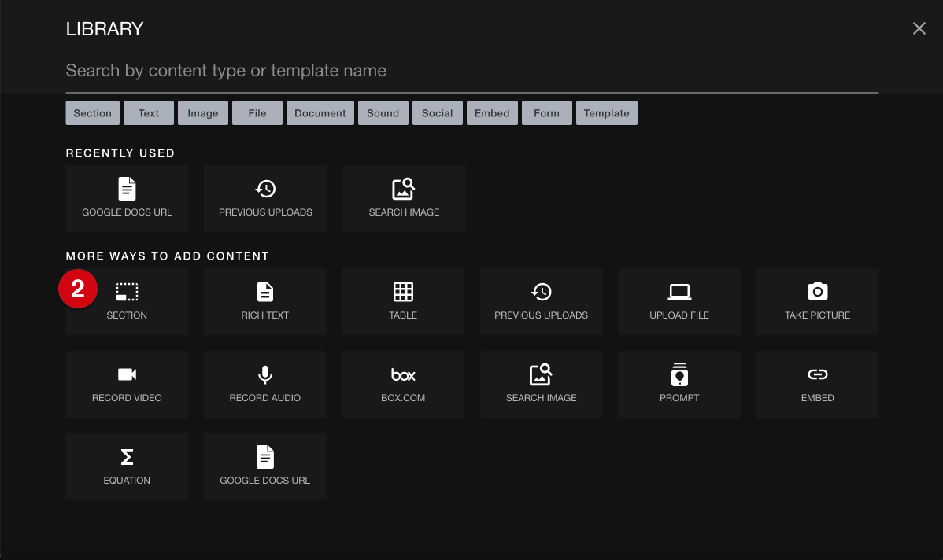This screenshot has height=560, width=943.
Task: Filter library by Sound
Action: click(x=383, y=113)
